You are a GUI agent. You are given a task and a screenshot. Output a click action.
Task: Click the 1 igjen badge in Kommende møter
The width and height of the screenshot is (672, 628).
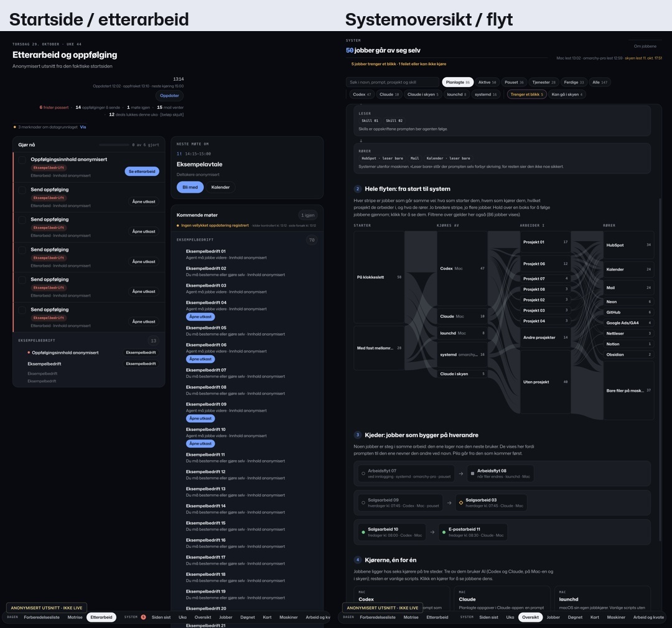coord(308,215)
